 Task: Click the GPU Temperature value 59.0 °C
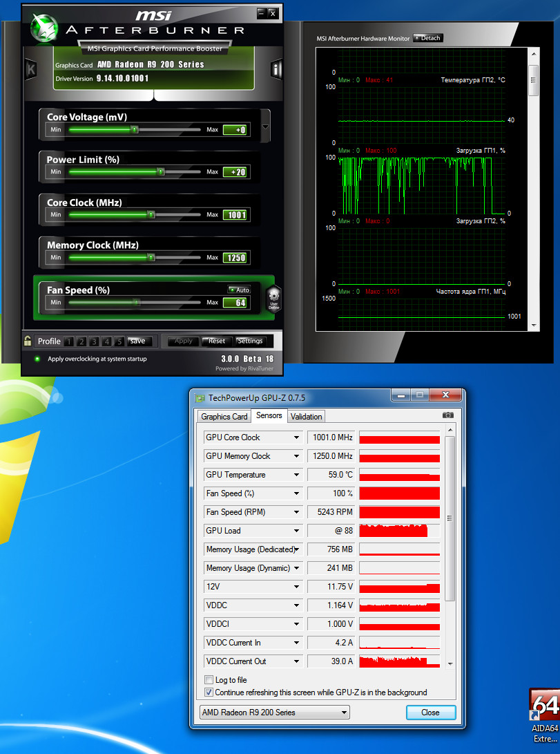pyautogui.click(x=331, y=475)
